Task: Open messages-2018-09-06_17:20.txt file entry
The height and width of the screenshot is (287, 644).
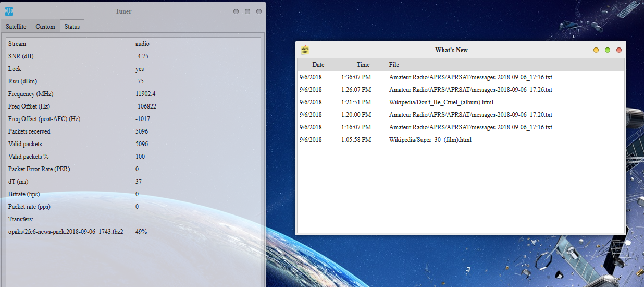Action: click(470, 115)
